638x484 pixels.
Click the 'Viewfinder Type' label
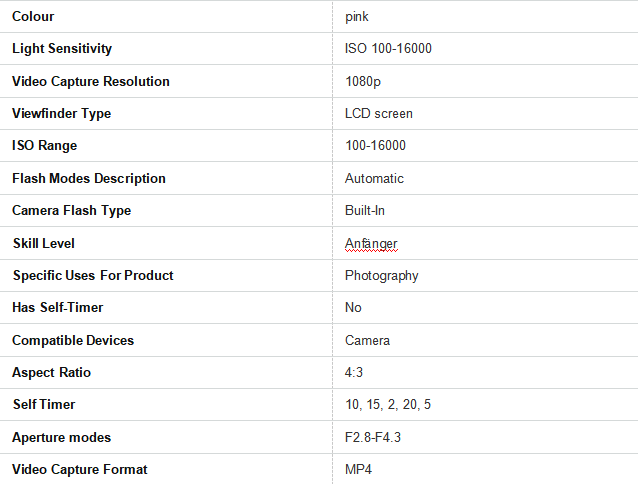(61, 113)
